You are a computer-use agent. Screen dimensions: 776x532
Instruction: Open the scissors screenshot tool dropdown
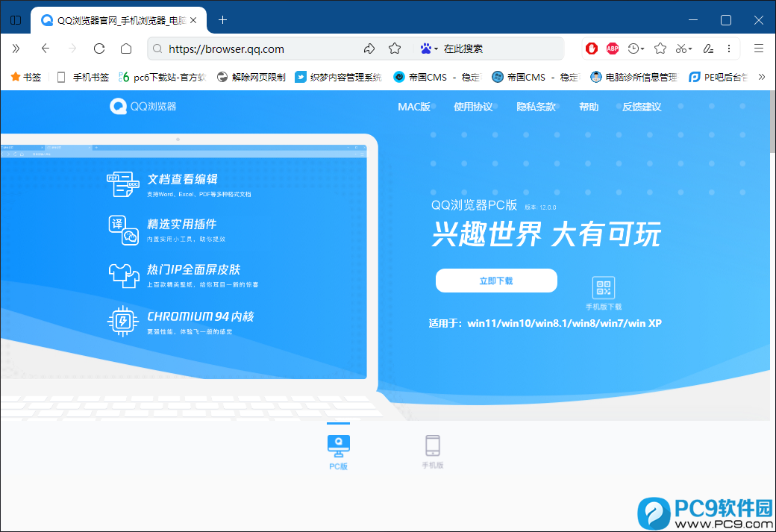pos(684,48)
